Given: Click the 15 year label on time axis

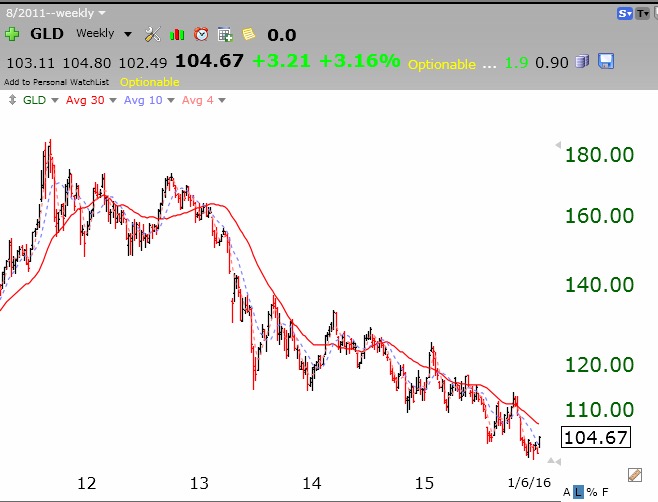Looking at the screenshot, I should [424, 484].
